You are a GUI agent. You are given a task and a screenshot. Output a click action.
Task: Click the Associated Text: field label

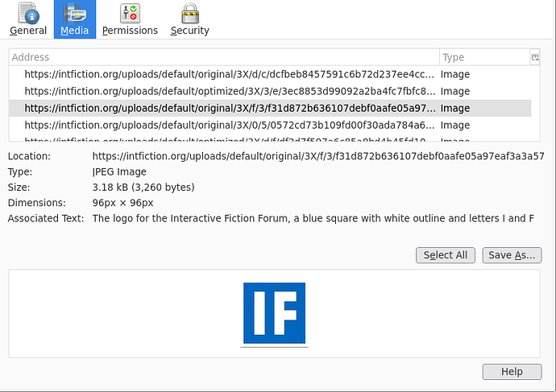[x=46, y=218]
